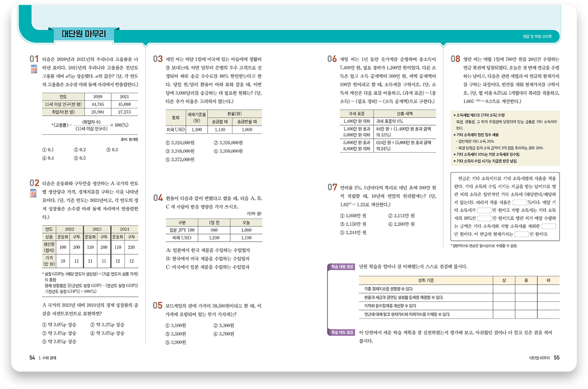588x389 pixels.
Task: Click the calculator icon under question 01
Action: point(34,69)
